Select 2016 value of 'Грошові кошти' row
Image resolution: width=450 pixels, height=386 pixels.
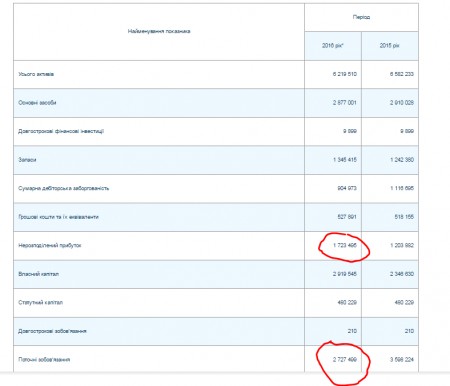(x=347, y=217)
